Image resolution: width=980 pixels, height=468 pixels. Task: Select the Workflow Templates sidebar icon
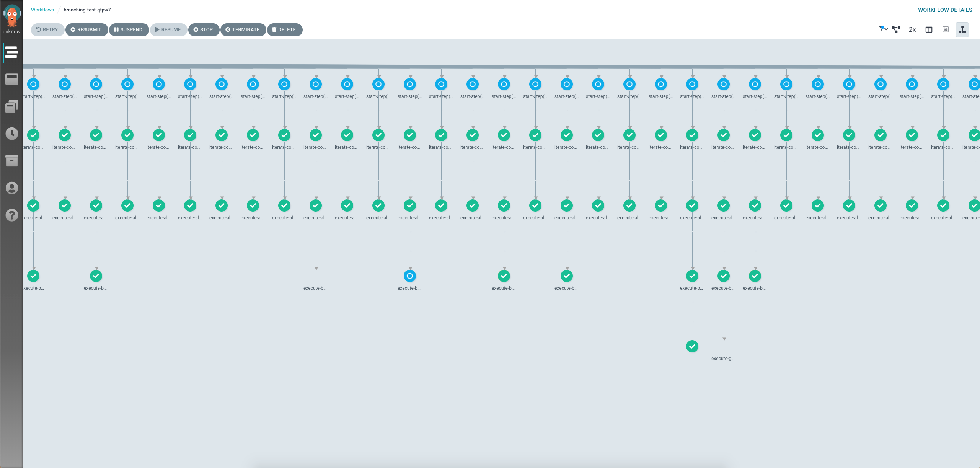(x=11, y=79)
